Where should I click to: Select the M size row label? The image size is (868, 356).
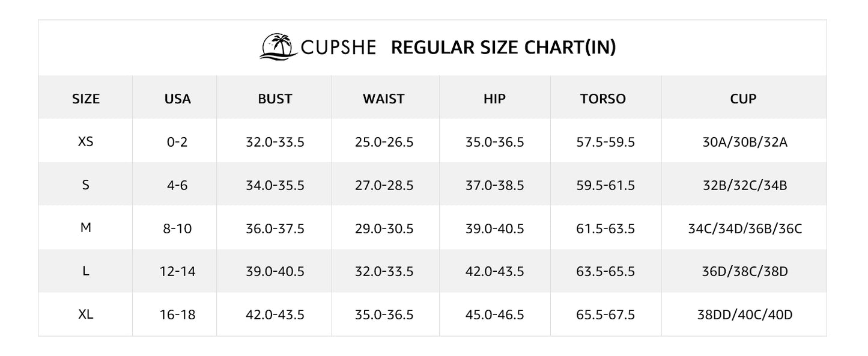[x=86, y=229]
